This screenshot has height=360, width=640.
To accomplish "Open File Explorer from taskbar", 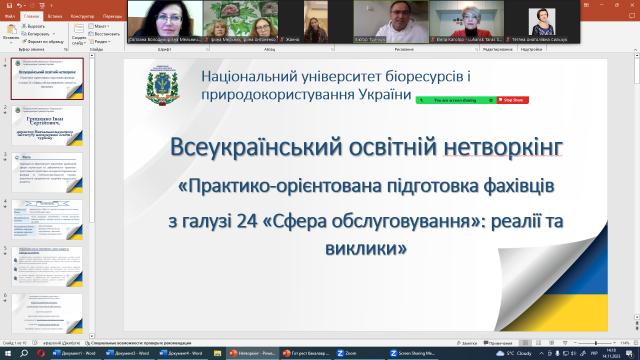I will point(218,353).
